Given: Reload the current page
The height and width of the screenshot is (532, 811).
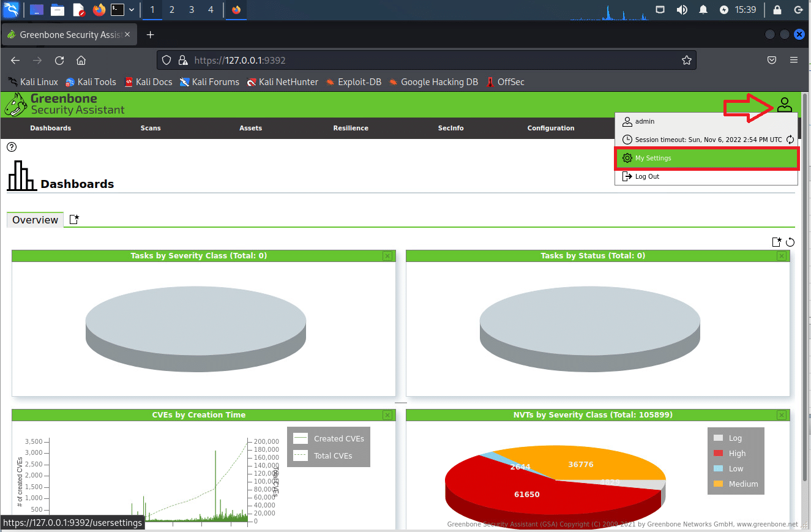Looking at the screenshot, I should coord(59,60).
